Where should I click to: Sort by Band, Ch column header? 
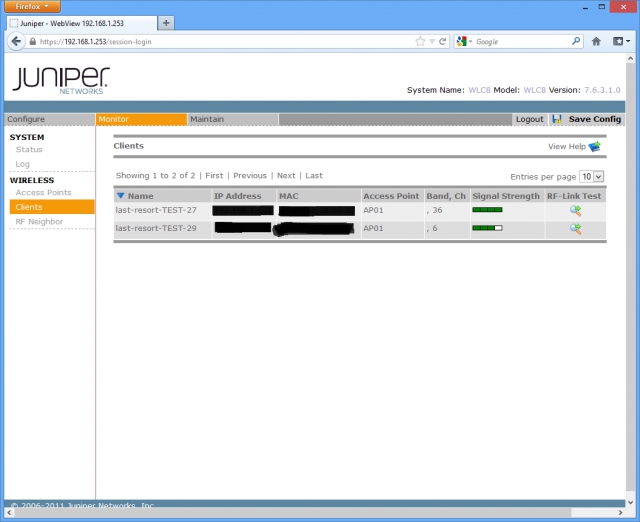click(446, 196)
